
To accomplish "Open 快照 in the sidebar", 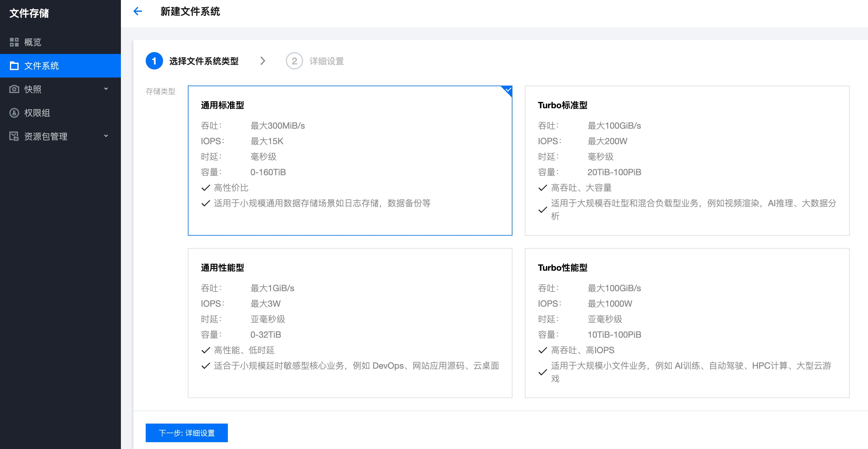I will tap(60, 89).
